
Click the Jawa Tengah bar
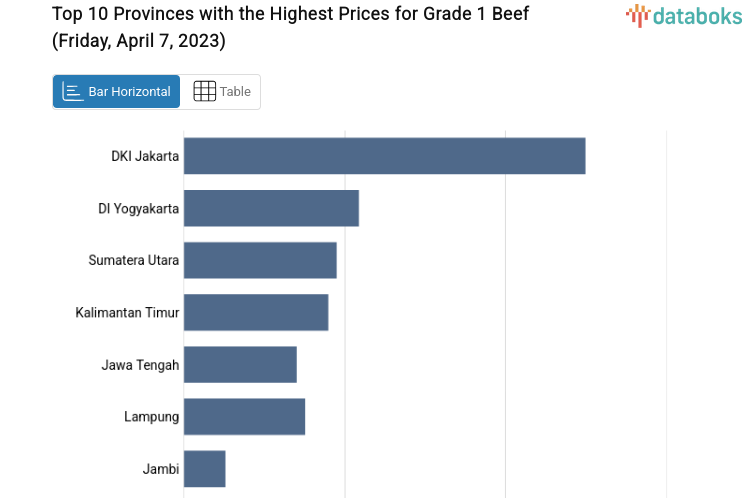(x=240, y=364)
